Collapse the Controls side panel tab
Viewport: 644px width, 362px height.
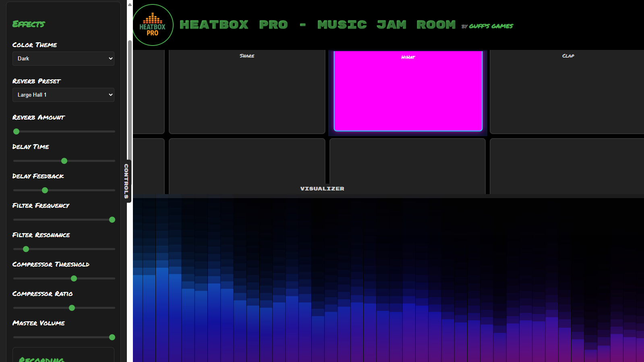pos(126,181)
